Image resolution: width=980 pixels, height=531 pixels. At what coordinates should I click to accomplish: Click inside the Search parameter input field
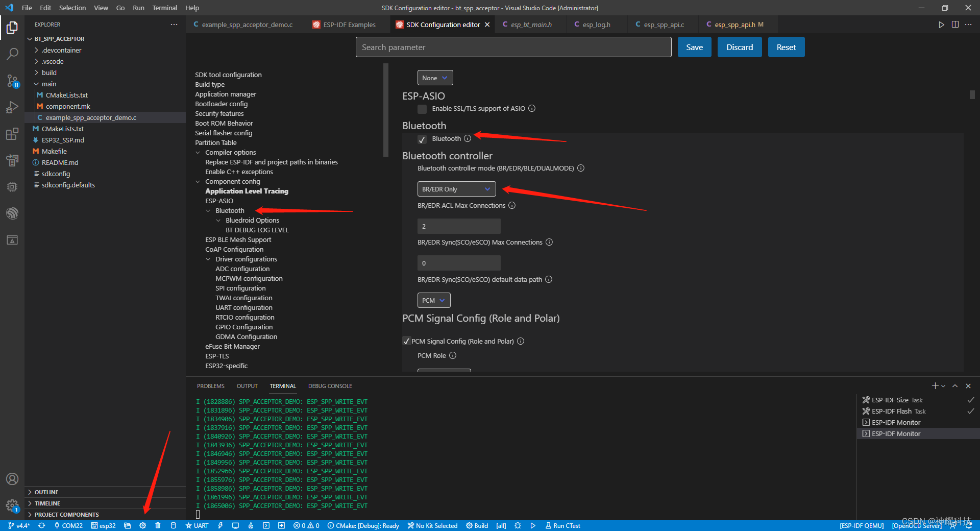[x=513, y=47]
